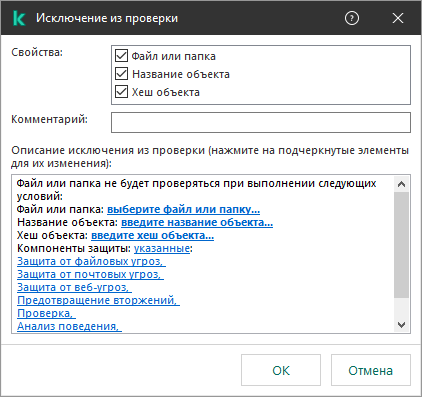Disable the Хеш объекта checkbox
422x397 pixels.
[121, 92]
